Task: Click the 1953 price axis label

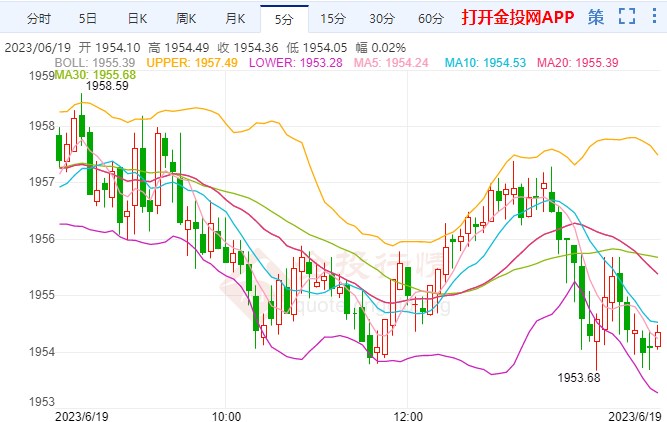Action: tap(42, 402)
